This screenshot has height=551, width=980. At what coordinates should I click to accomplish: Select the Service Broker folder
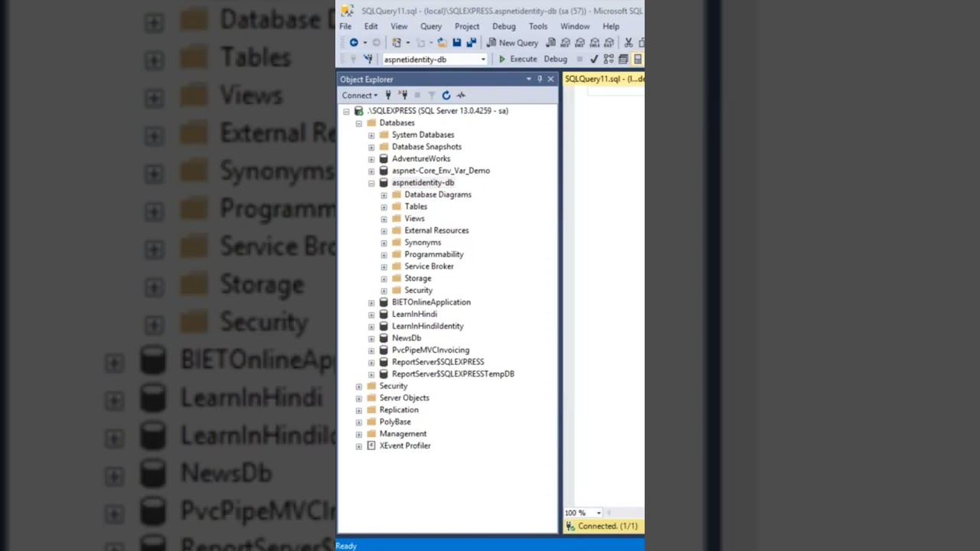429,266
